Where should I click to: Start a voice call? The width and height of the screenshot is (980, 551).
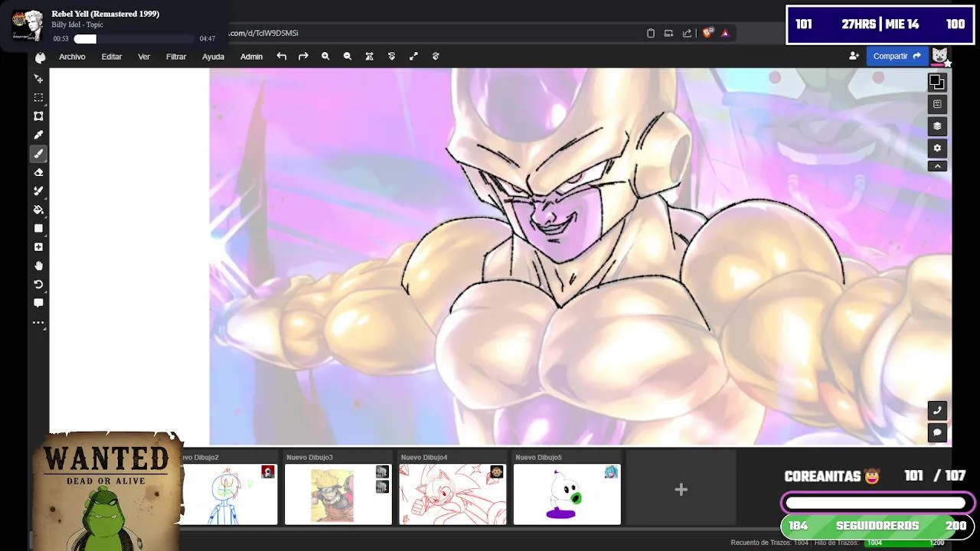(937, 410)
